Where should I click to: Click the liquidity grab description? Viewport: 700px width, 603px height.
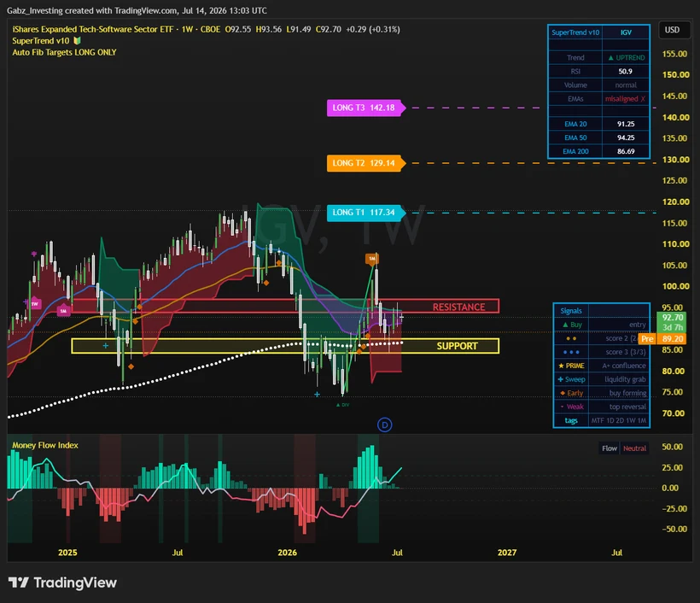click(625, 379)
